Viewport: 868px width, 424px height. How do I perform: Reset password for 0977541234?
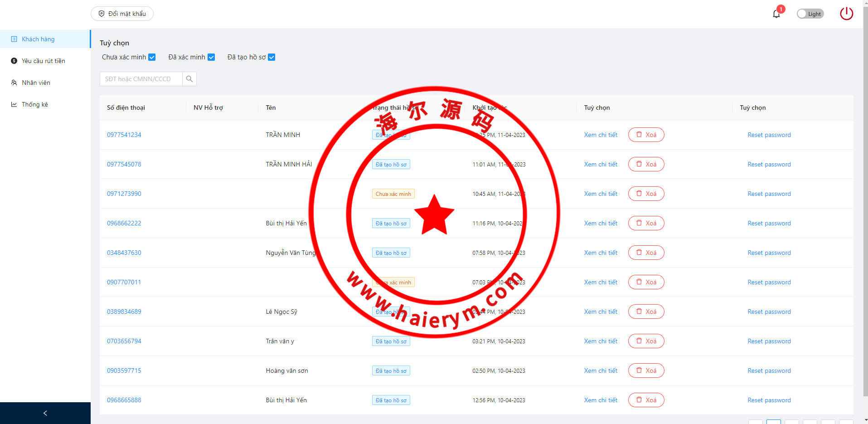[x=769, y=135]
